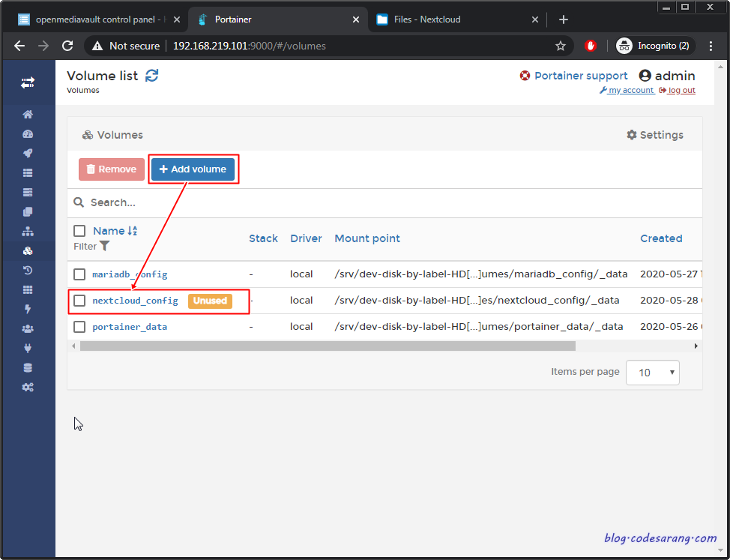The height and width of the screenshot is (560, 730).
Task: Open the portainer_data volume link
Action: click(130, 327)
